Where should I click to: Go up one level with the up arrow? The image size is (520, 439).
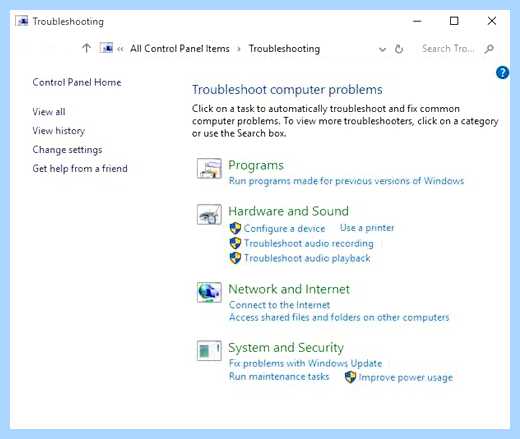pos(86,49)
